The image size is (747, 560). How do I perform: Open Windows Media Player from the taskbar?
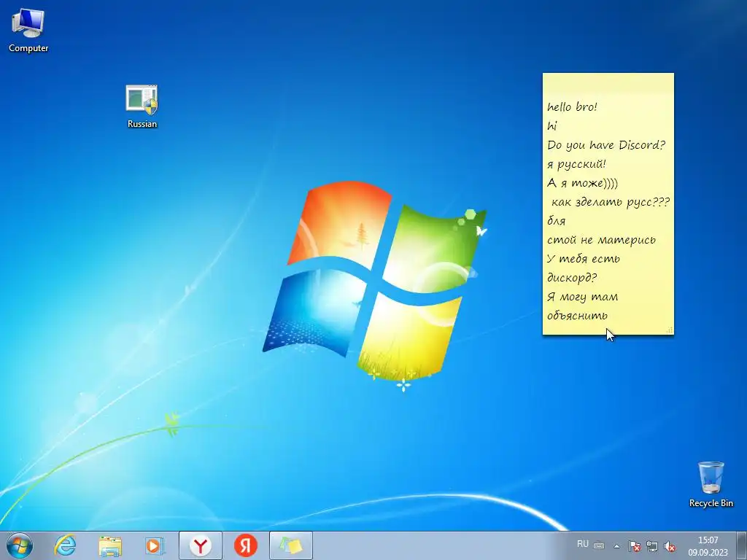[155, 545]
